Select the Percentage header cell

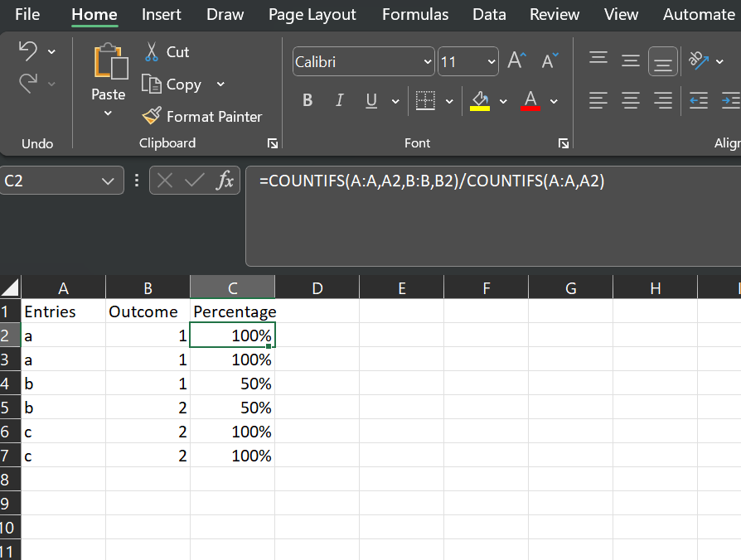[x=233, y=311]
